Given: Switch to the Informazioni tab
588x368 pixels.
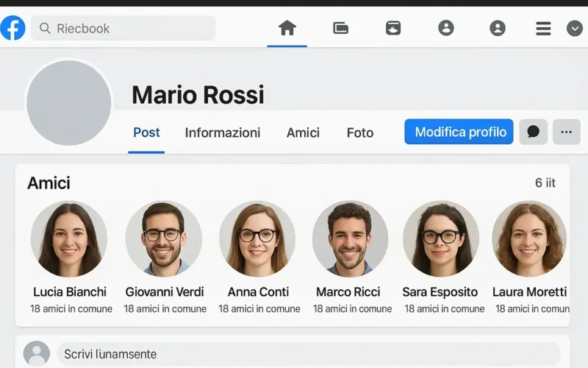Looking at the screenshot, I should tap(223, 132).
